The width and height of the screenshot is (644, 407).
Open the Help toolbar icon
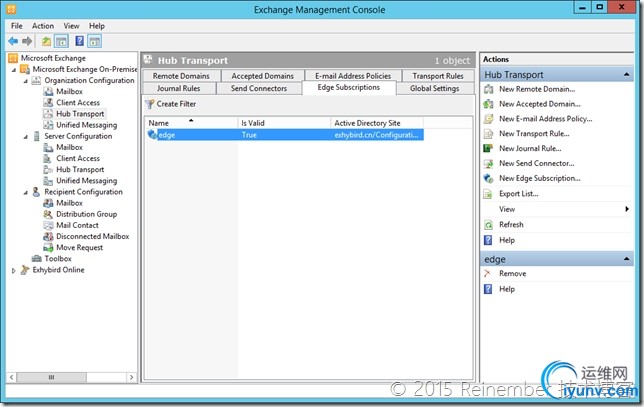[x=80, y=41]
